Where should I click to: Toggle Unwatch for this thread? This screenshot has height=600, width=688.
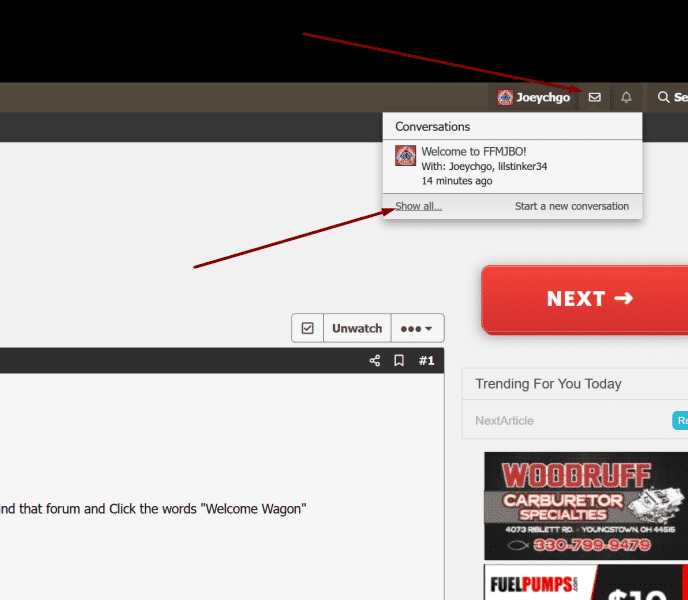pos(357,328)
